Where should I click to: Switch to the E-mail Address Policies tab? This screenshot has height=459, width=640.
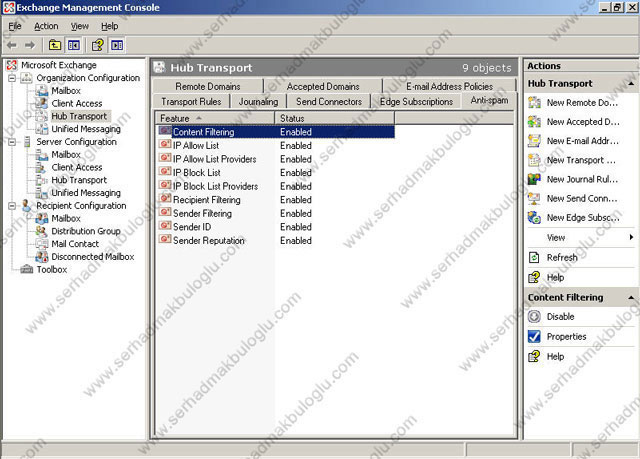click(449, 86)
